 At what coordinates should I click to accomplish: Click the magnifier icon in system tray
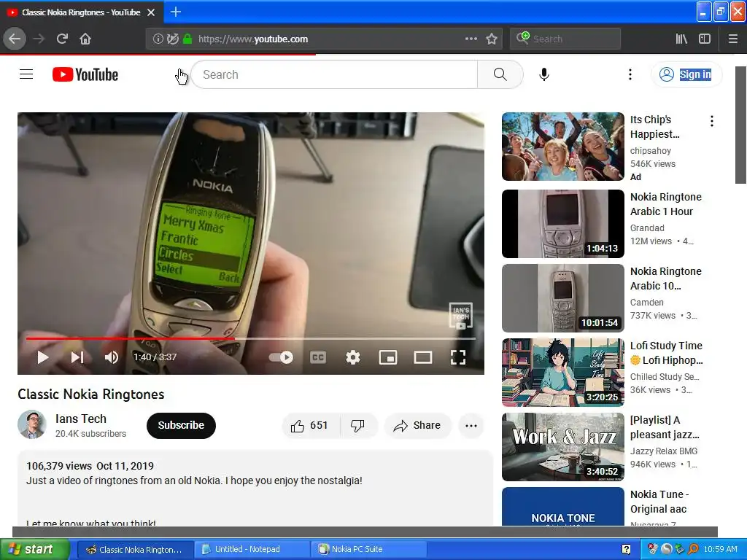click(x=693, y=549)
